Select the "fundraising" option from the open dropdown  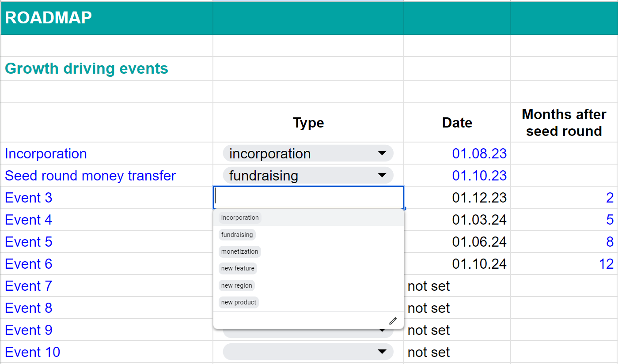click(237, 234)
